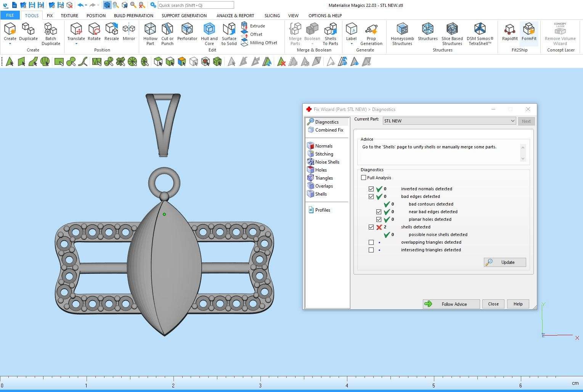
Task: Uncheck the inverted normals detected checkbox
Action: tap(371, 189)
